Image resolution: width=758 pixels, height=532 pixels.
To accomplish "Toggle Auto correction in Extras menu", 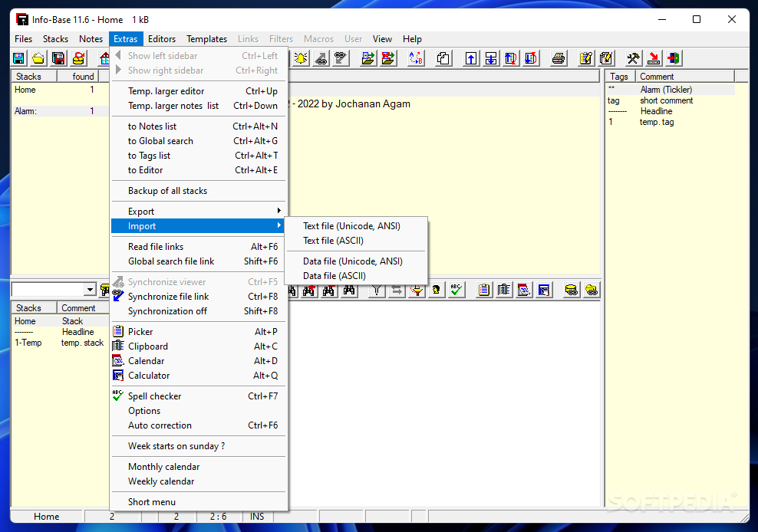I will (199, 425).
